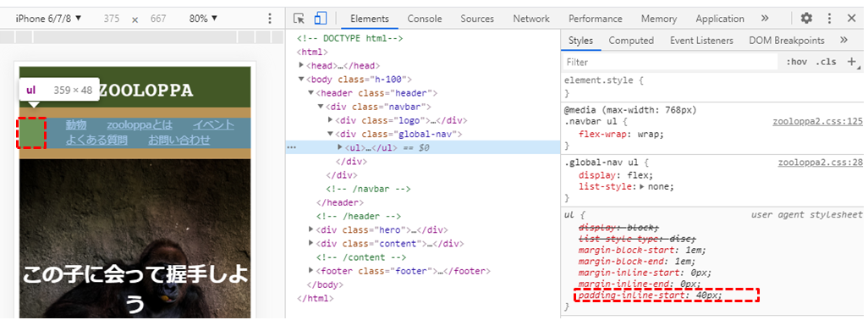Select the /content comment line
The width and height of the screenshot is (868, 320).
tap(361, 257)
